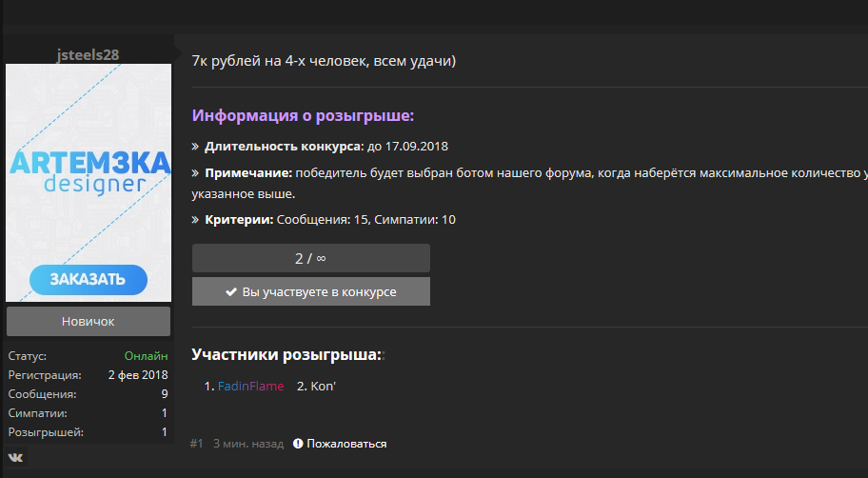The image size is (868, 478).
Task: Click the Онлайн status value
Action: pyautogui.click(x=147, y=355)
